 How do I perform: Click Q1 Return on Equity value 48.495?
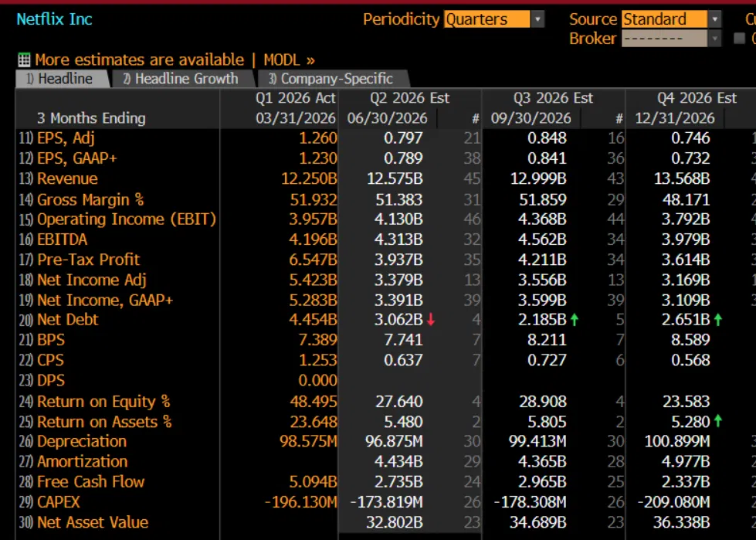(x=314, y=402)
